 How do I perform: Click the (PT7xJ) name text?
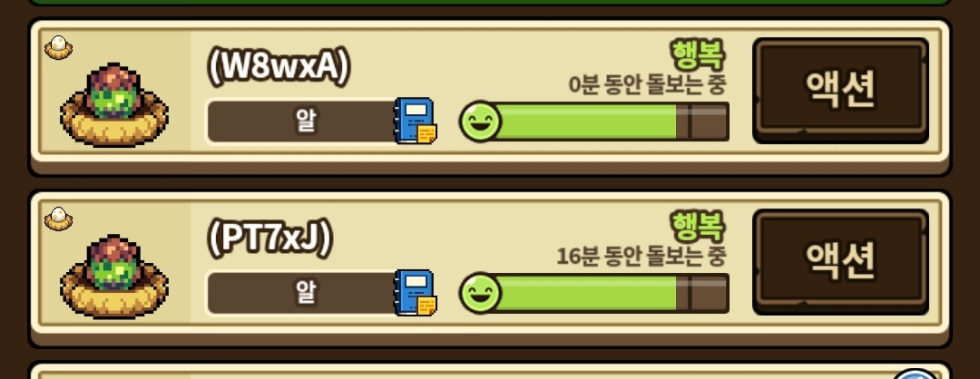pyautogui.click(x=270, y=239)
